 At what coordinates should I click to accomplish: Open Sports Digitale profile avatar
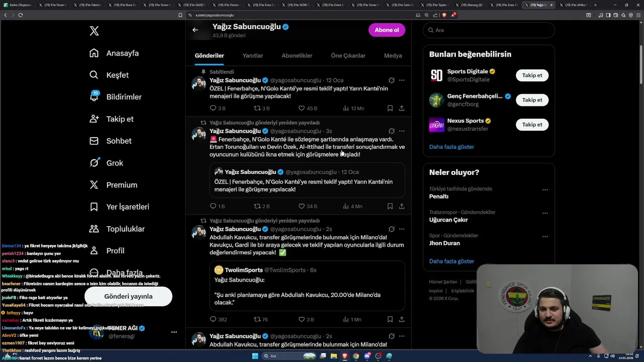tap(436, 75)
